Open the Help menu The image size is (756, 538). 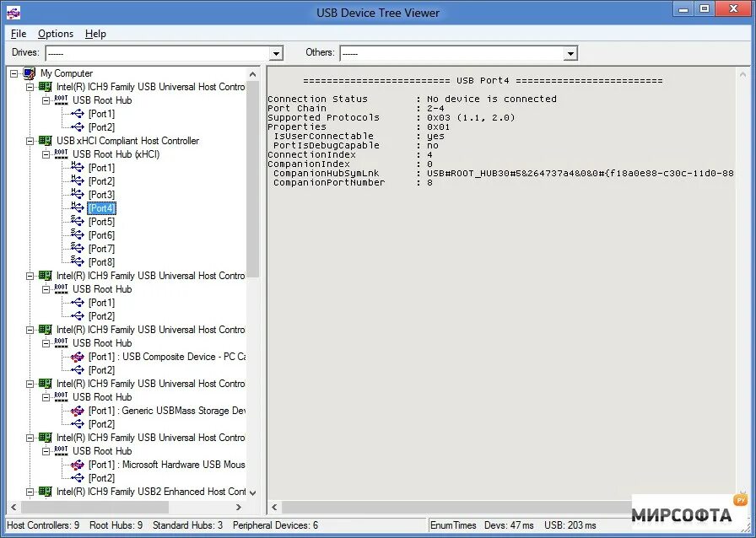click(x=95, y=34)
